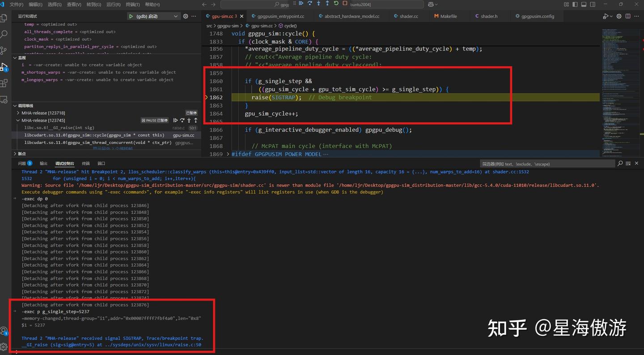Viewport: 644px width, 355px height.
Task: Click Step Out in floating debug toolbar
Action: click(x=327, y=4)
